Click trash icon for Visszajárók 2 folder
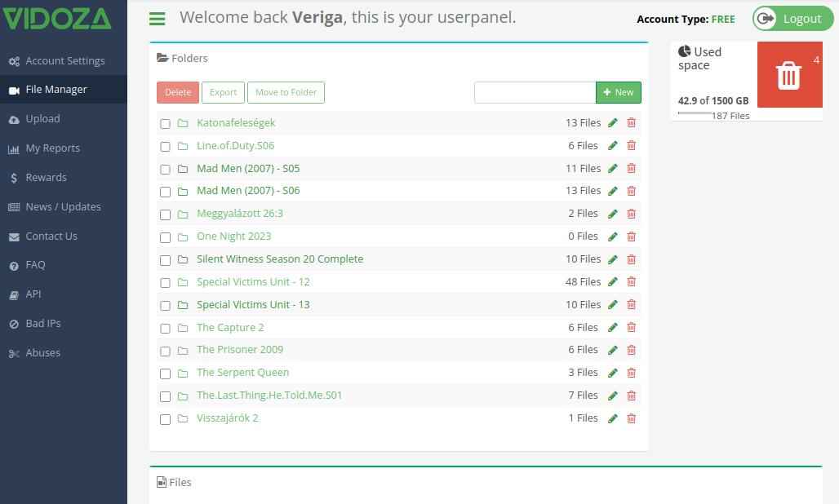The height and width of the screenshot is (504, 839). pos(632,418)
